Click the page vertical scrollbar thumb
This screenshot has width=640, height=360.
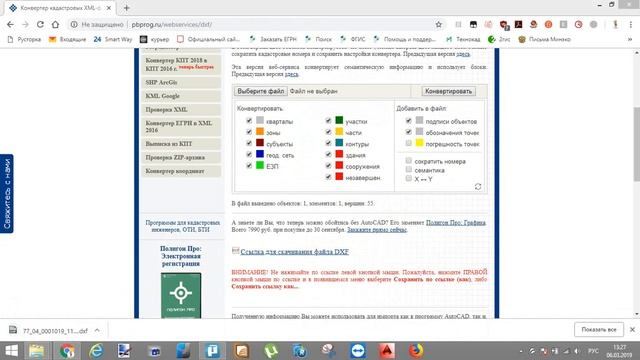[636, 144]
